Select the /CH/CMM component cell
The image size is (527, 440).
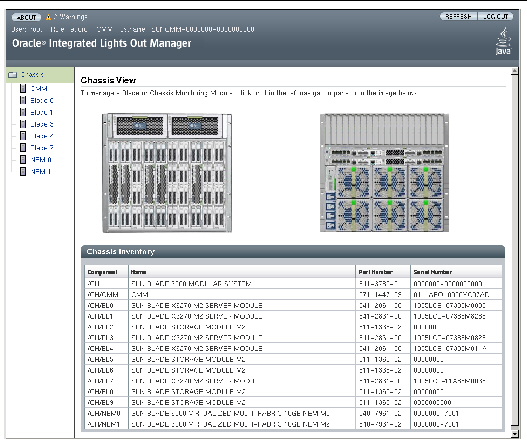point(107,294)
